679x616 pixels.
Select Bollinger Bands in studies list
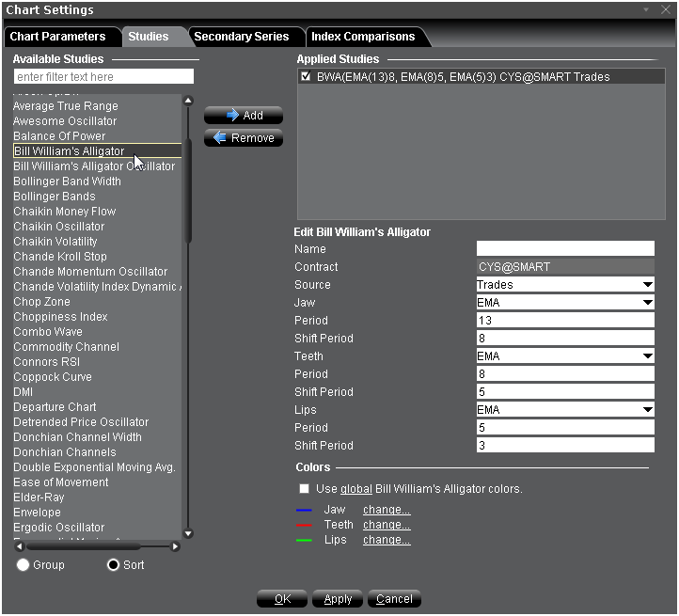tap(55, 197)
